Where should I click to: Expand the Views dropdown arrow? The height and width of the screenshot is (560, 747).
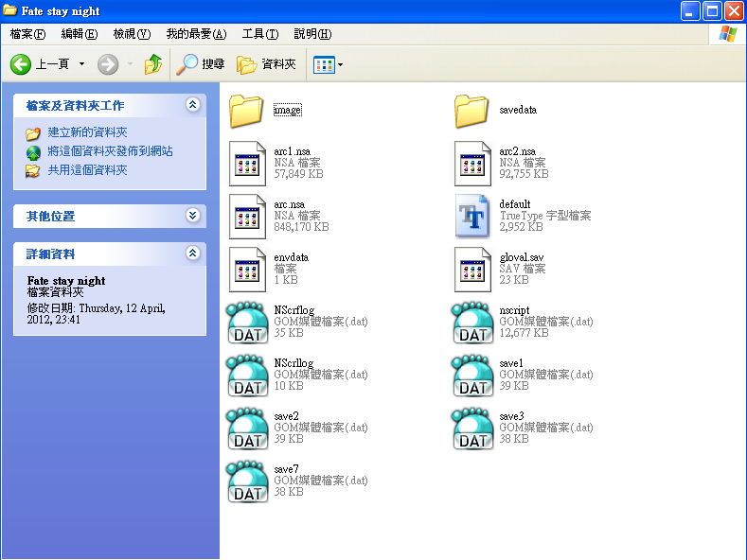[340, 64]
